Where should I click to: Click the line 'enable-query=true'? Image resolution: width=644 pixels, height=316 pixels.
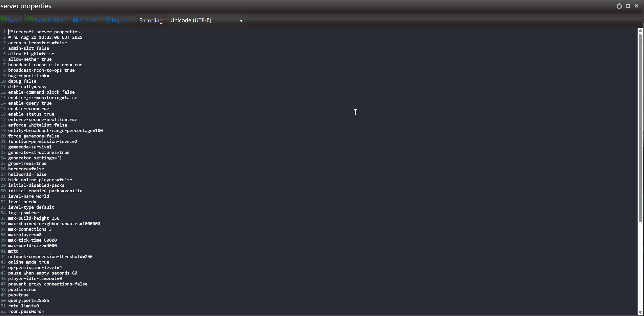(x=30, y=103)
